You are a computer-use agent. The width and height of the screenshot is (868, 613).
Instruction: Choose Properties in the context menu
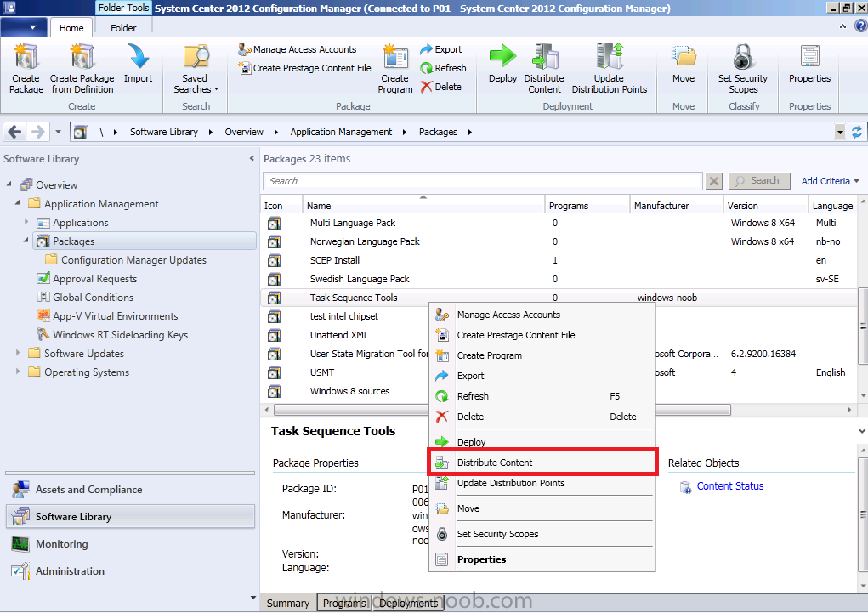click(x=542, y=559)
